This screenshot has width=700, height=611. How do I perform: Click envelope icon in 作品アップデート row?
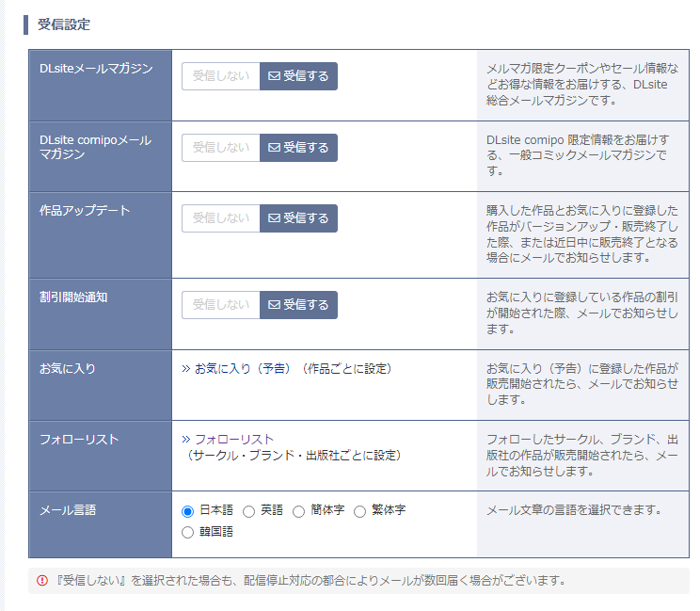[x=275, y=218]
